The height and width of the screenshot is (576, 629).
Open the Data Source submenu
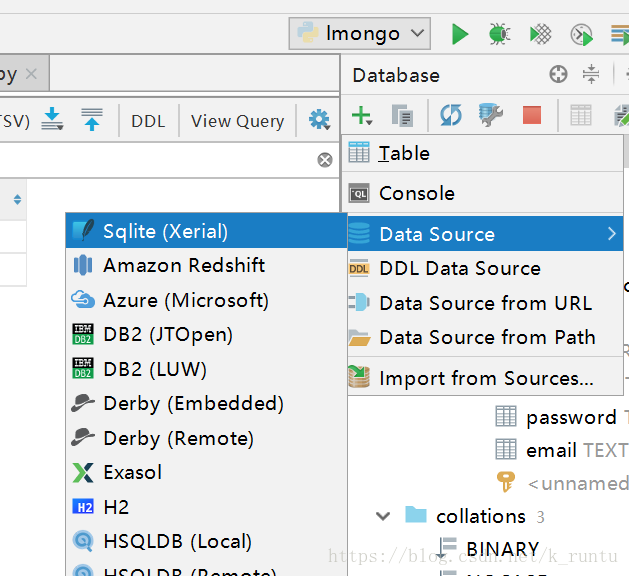(485, 234)
